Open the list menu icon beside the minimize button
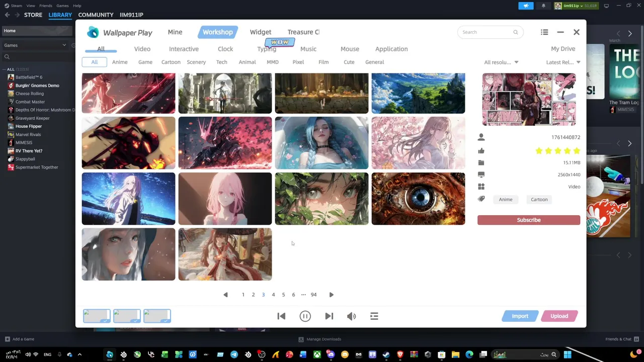The image size is (644, 362). (544, 32)
